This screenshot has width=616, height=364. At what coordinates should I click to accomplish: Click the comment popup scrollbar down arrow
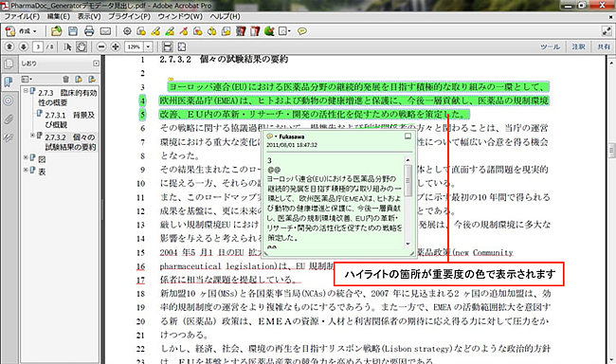pos(408,244)
